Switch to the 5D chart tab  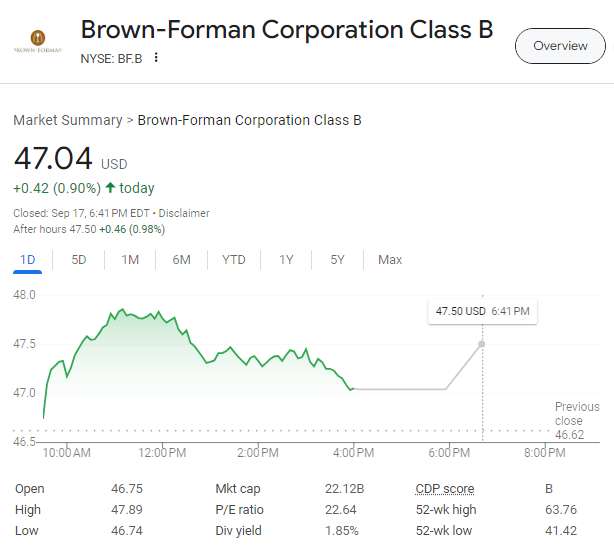79,260
